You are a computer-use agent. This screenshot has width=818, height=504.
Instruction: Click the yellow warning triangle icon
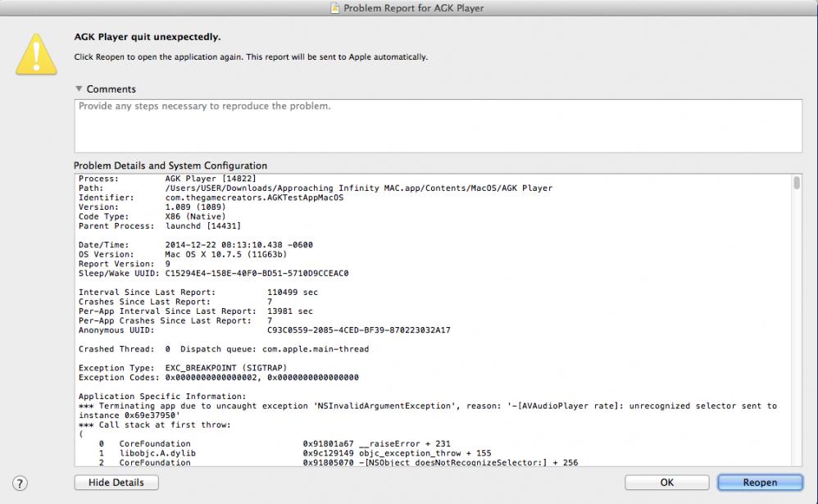point(35,54)
